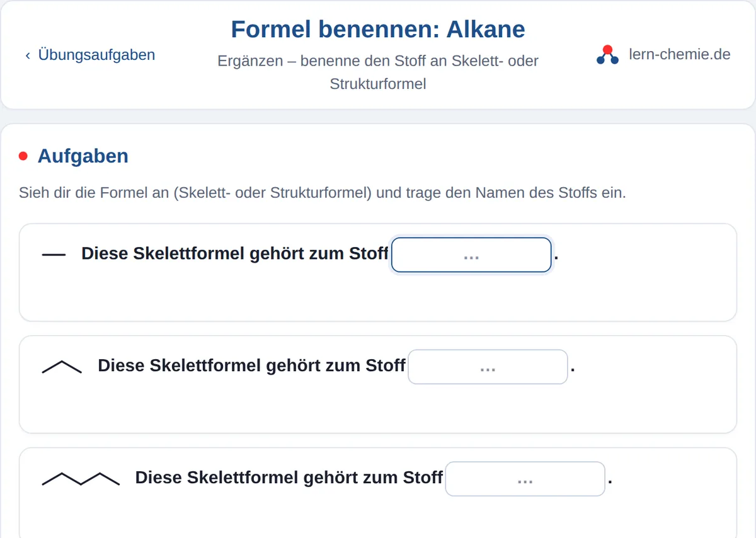Select the instruction text starting 'Sieh dir die Formel an'

click(x=323, y=193)
